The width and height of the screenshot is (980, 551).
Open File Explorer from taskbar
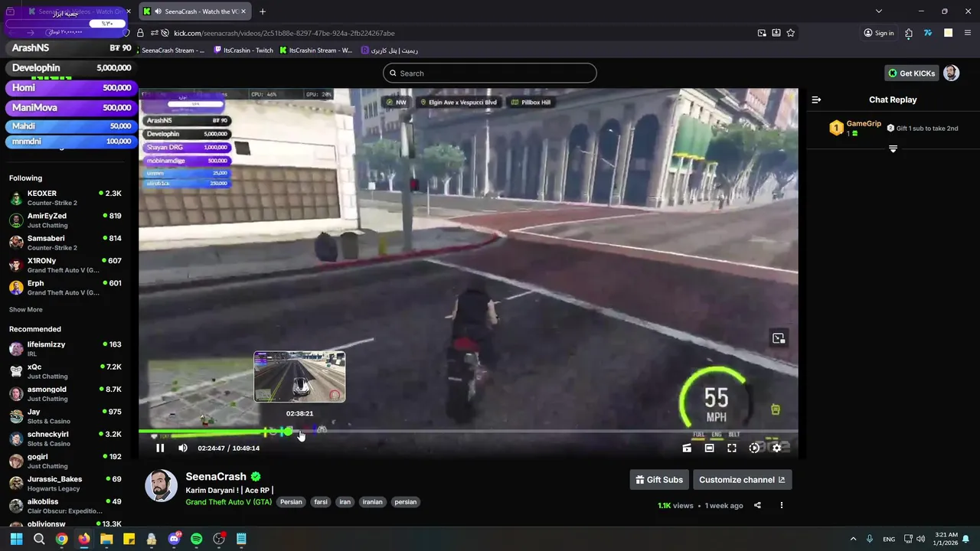(x=106, y=539)
